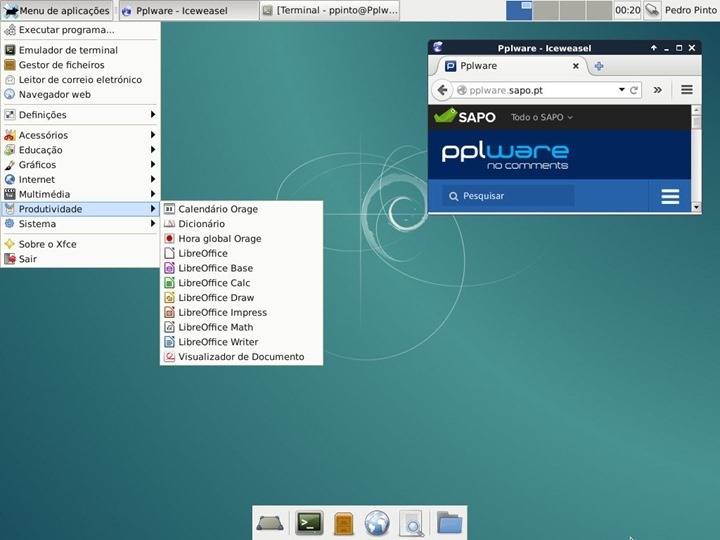Open the URL bar history dropdown arrow
Viewport: 720px width, 540px height.
[x=621, y=90]
